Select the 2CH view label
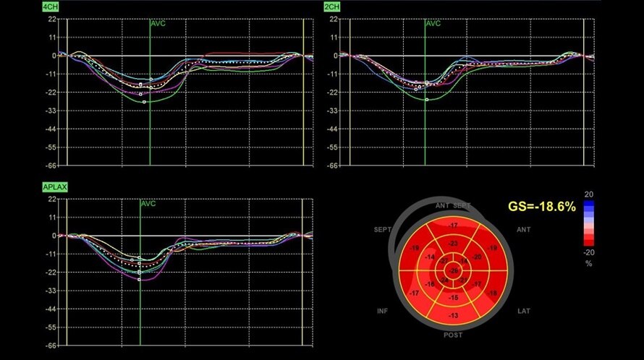 click(332, 6)
